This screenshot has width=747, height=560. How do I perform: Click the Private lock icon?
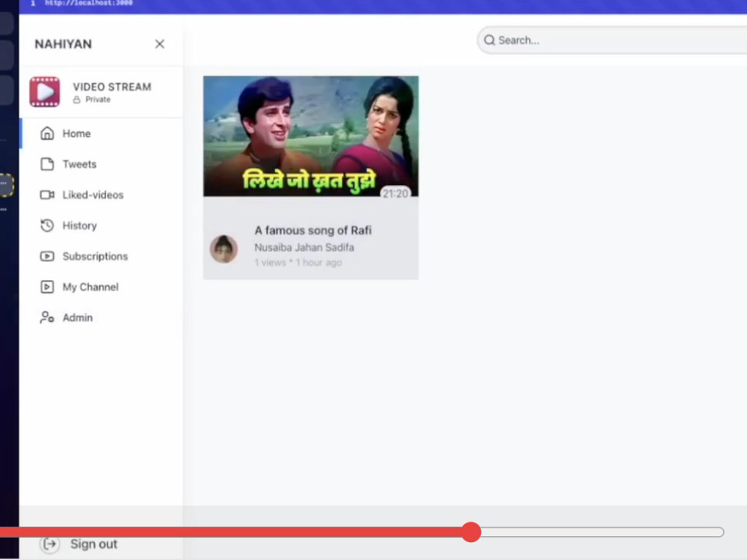click(77, 99)
